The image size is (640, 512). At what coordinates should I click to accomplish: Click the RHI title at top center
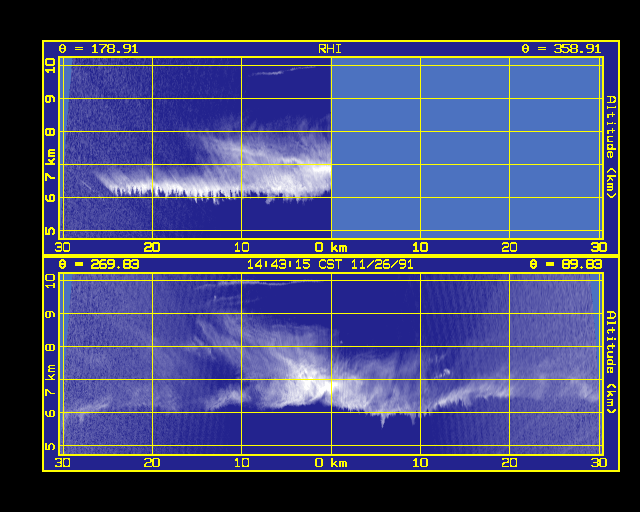click(330, 49)
